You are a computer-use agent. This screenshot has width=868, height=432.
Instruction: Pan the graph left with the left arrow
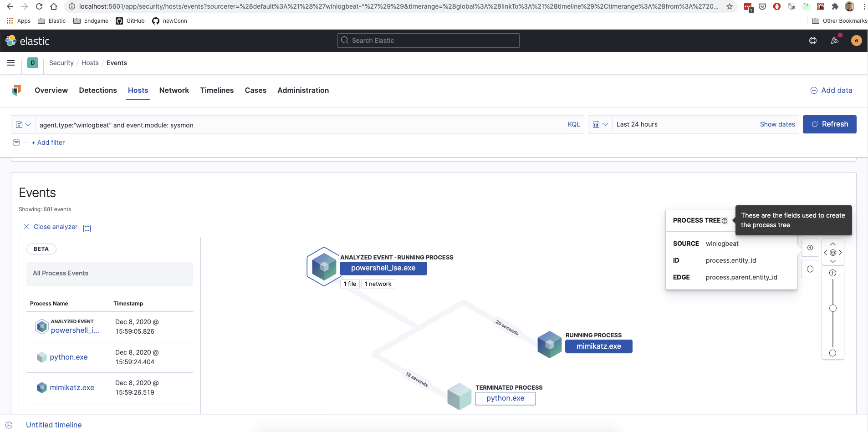coord(826,253)
